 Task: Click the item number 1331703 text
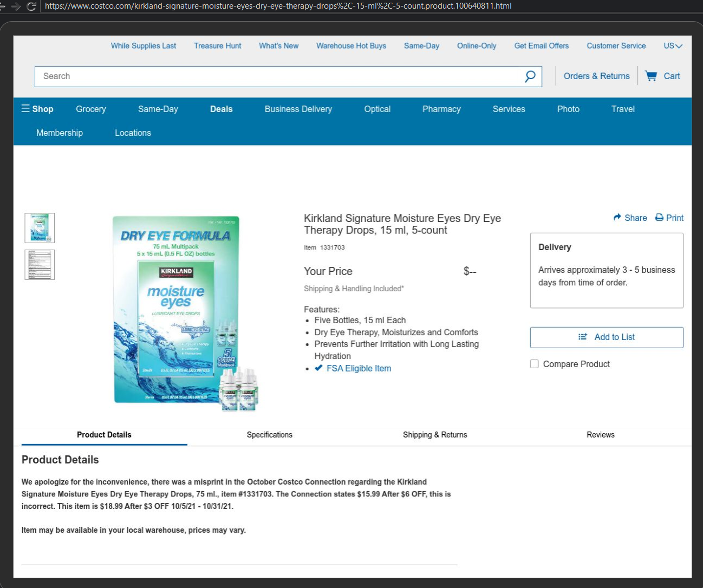(x=333, y=247)
